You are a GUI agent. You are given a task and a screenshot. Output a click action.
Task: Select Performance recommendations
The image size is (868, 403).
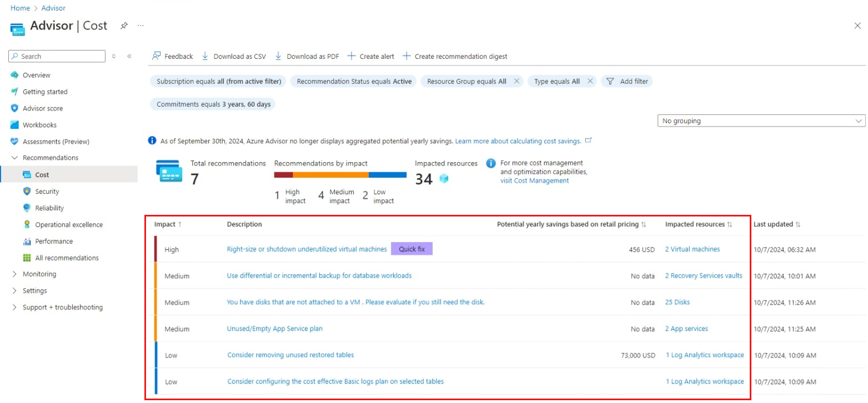(53, 241)
